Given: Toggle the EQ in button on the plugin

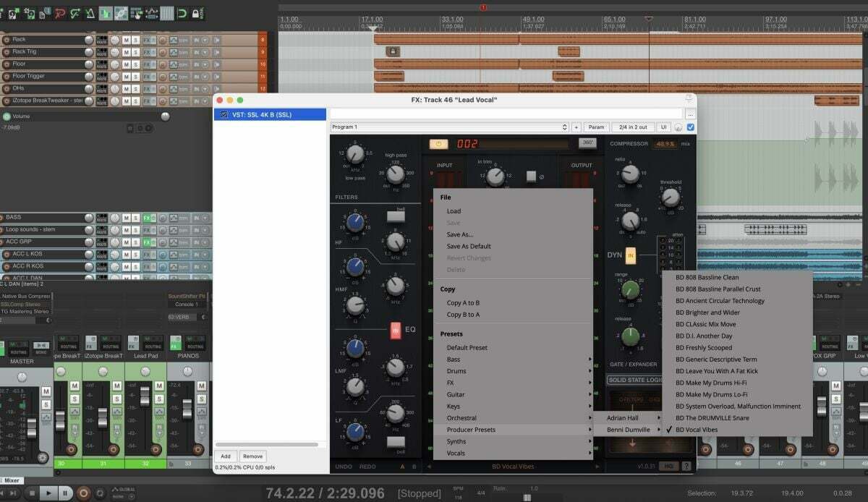Looking at the screenshot, I should (396, 331).
